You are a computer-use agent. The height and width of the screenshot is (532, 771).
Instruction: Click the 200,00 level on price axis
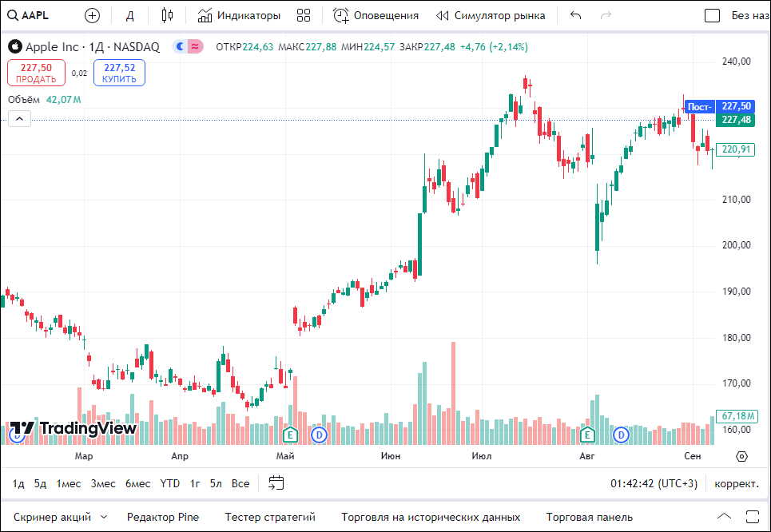click(736, 245)
